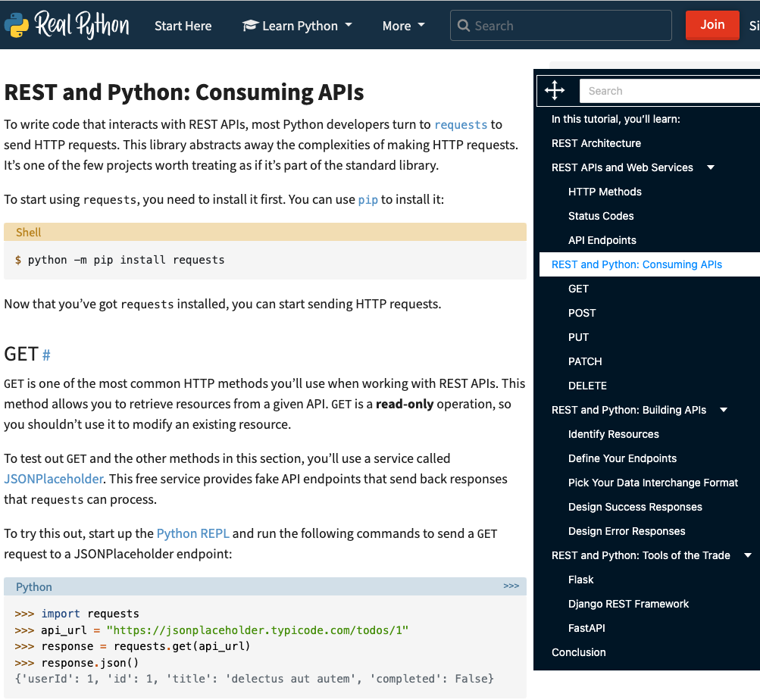
Task: Click the Shell code block header label
Action: [28, 233]
